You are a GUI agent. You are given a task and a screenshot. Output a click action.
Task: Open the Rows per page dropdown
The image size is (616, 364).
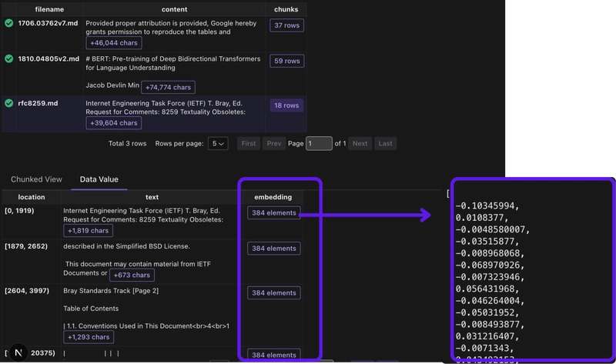tap(218, 143)
